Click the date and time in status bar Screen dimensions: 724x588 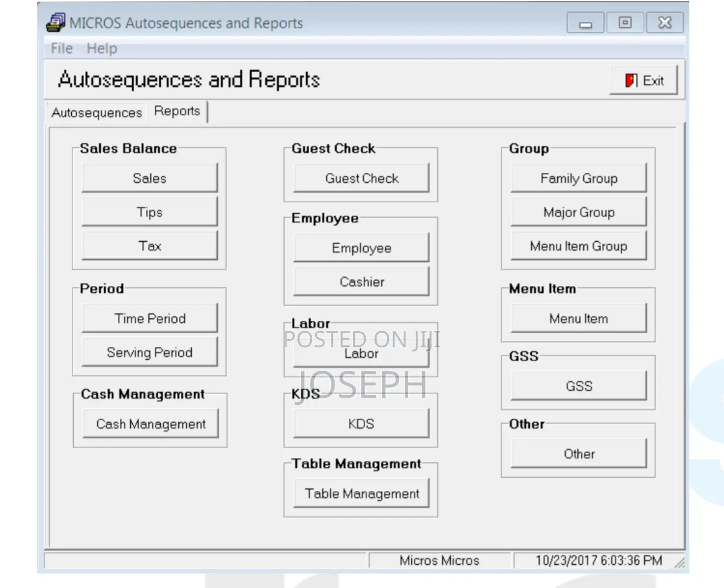[598, 560]
